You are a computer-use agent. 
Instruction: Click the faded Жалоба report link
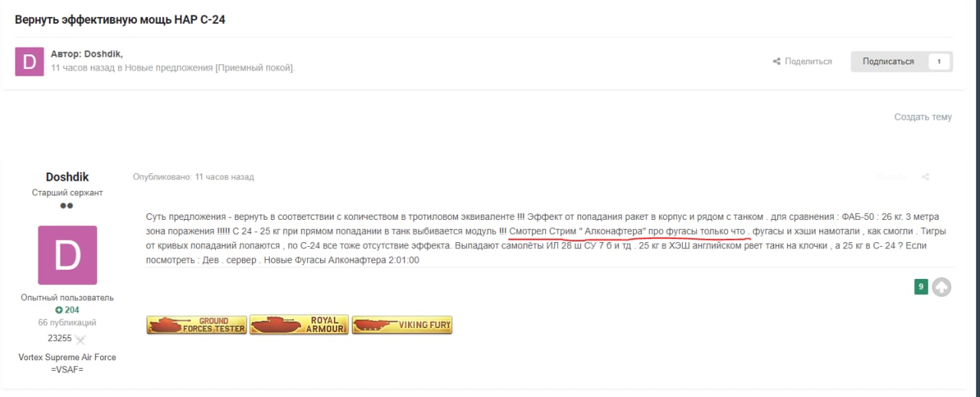(891, 177)
